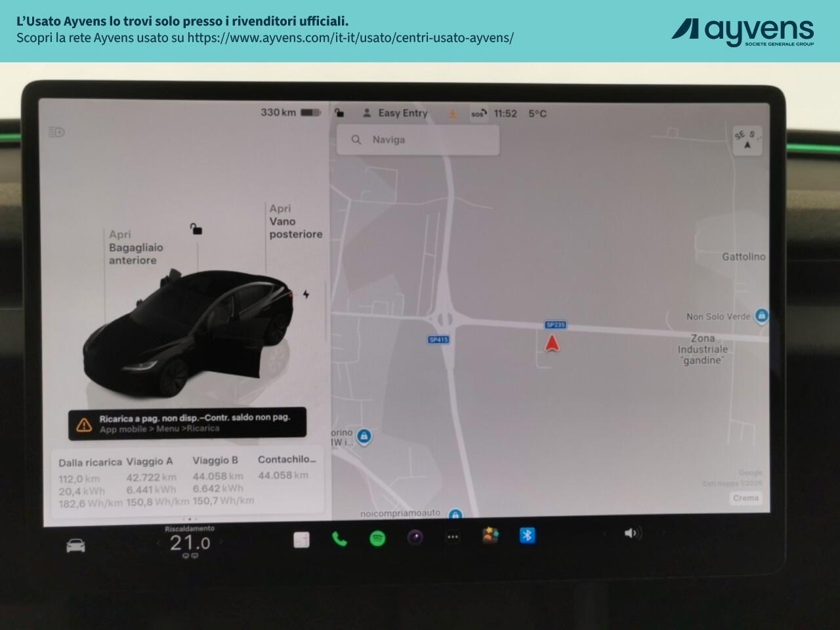This screenshot has height=630, width=840.
Task: Tap the outside temperature 5°C reading
Action: [538, 113]
